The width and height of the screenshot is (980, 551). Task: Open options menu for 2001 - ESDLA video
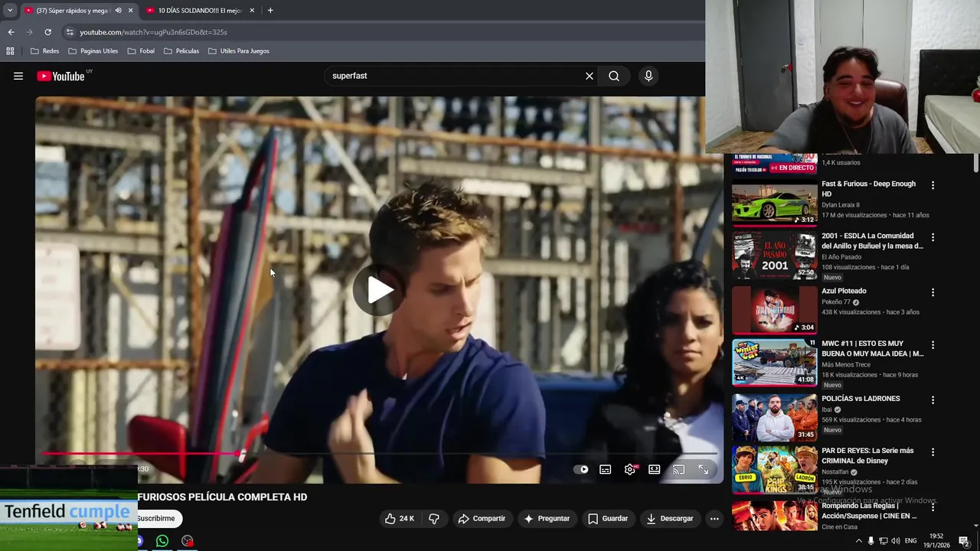(933, 237)
